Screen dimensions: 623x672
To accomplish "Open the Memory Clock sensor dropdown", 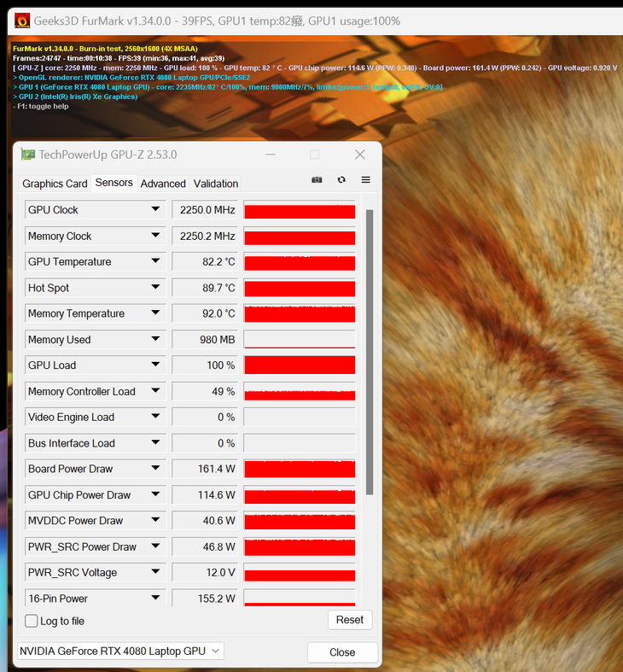I will [x=155, y=236].
